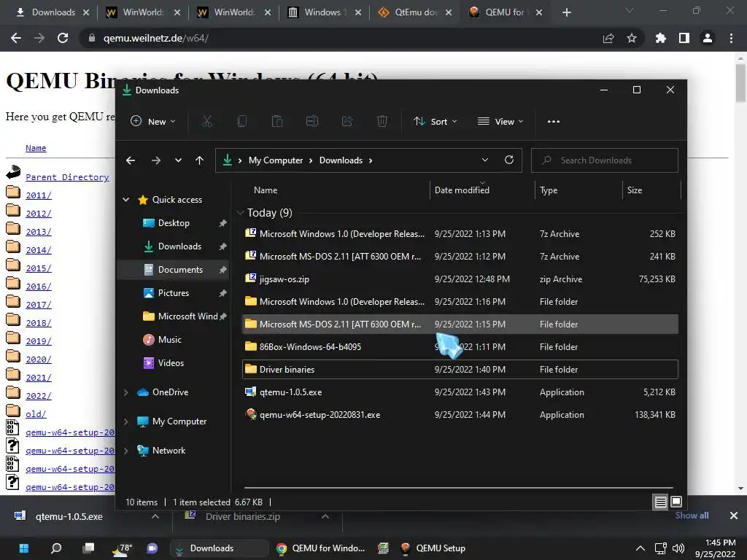Open Parent Directory link on webpage
The width and height of the screenshot is (747, 560).
click(x=67, y=177)
